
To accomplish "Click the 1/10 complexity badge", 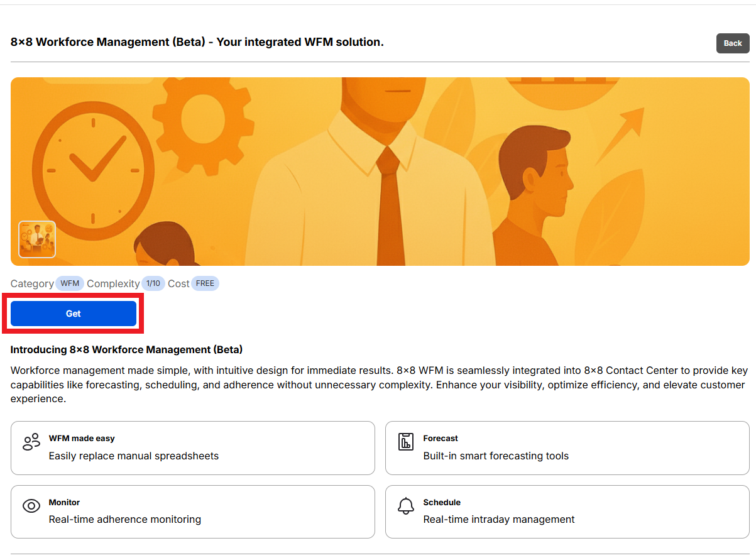I will [x=153, y=283].
